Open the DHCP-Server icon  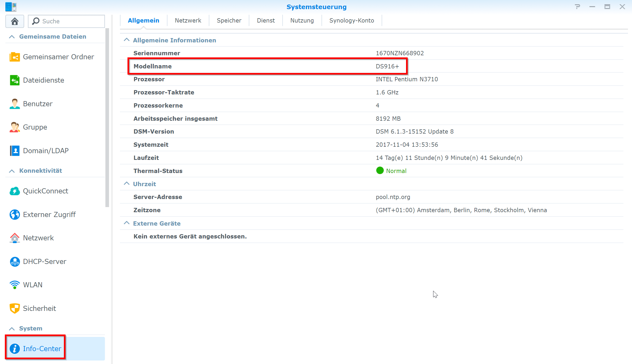[x=14, y=262]
